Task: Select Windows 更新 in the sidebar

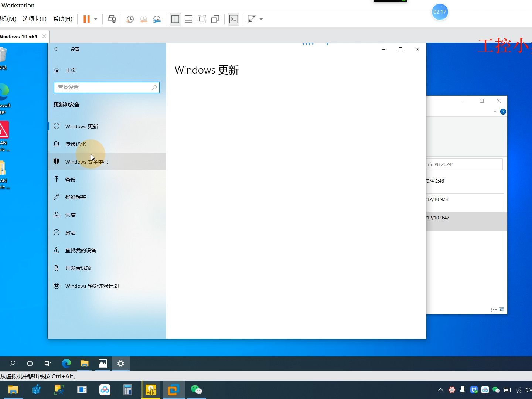Action: click(x=106, y=126)
